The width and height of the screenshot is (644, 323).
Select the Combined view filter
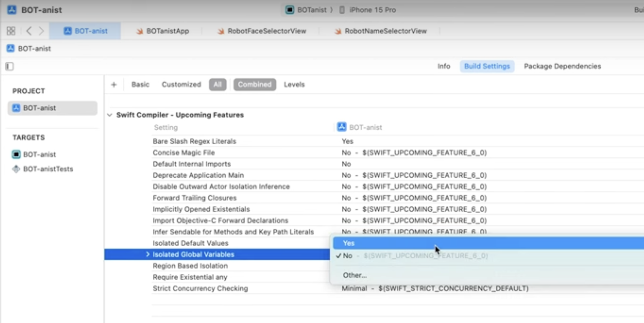255,84
